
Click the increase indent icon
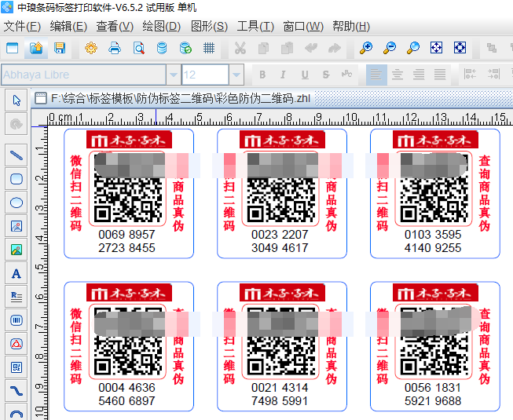(x=493, y=74)
